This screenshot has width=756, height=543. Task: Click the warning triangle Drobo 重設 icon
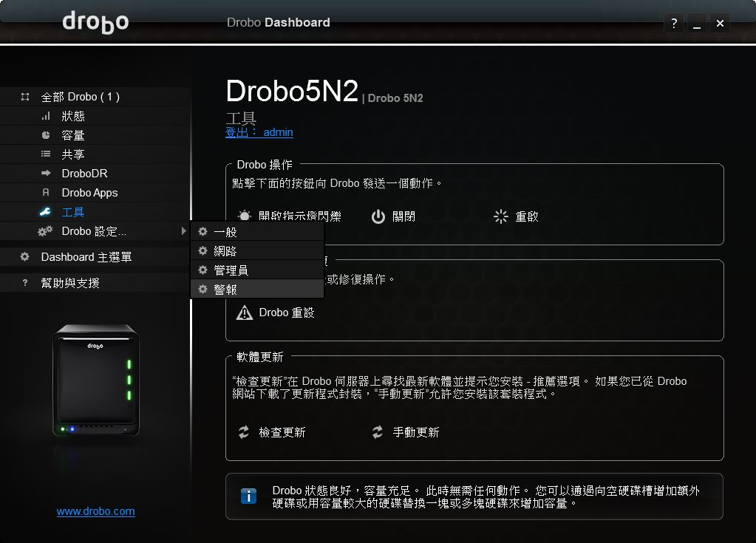pyautogui.click(x=244, y=313)
